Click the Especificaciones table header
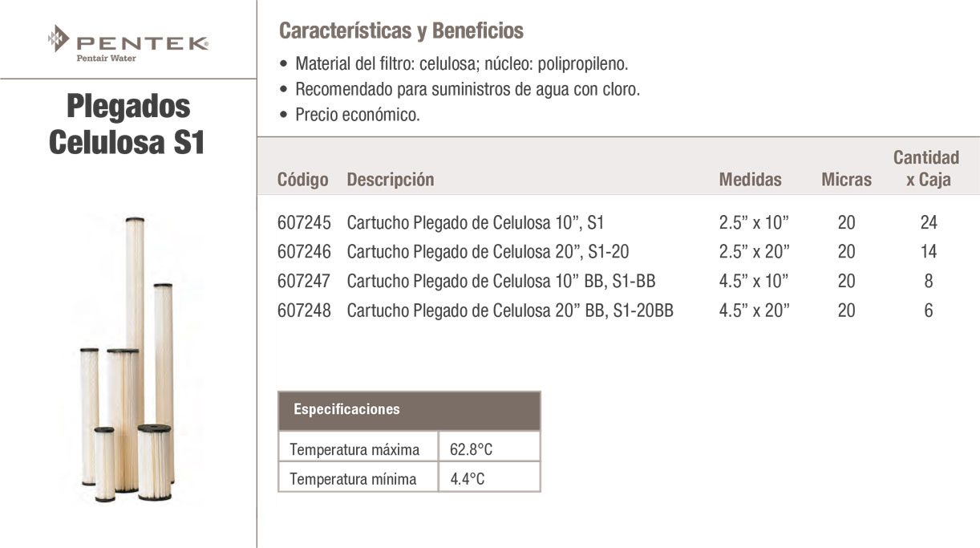980x548 pixels. point(346,410)
